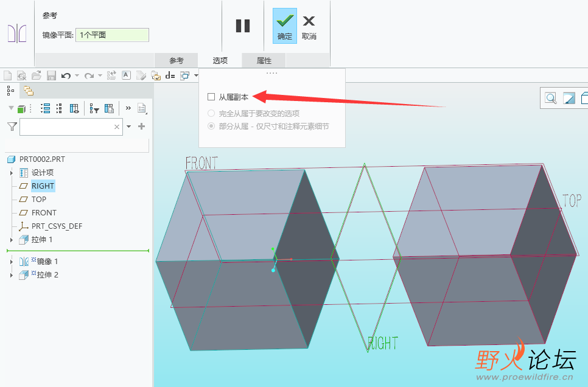Screen dimensions: 588x387
Task: Select PRT_CSYS_DEF coordinate system
Action: click(x=57, y=226)
